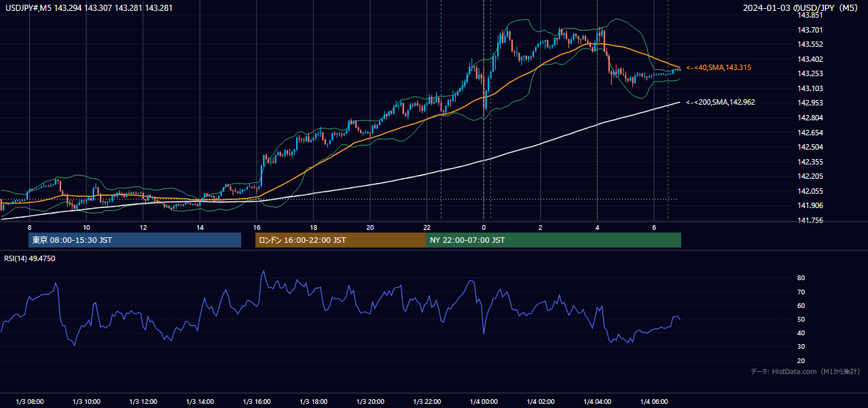Click RSI axis level 40
868x408 pixels.
pos(801,333)
